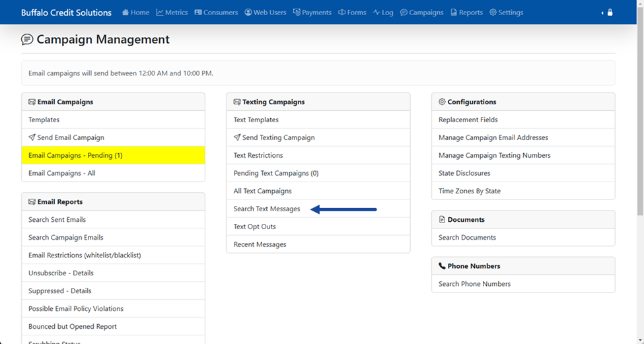Open Text Opt Outs
The height and width of the screenshot is (344, 644).
coord(318,226)
